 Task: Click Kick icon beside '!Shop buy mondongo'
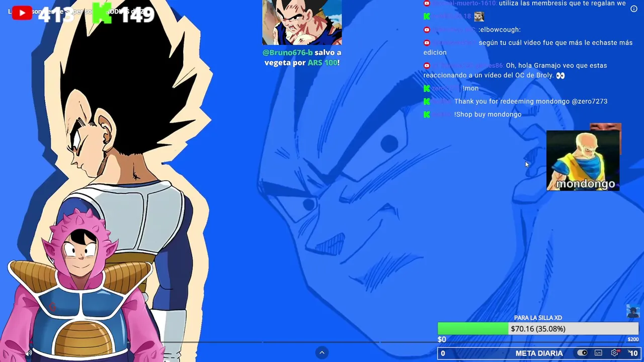pyautogui.click(x=427, y=115)
